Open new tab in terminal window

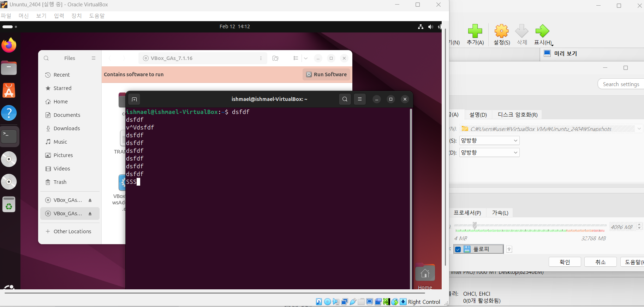click(134, 99)
